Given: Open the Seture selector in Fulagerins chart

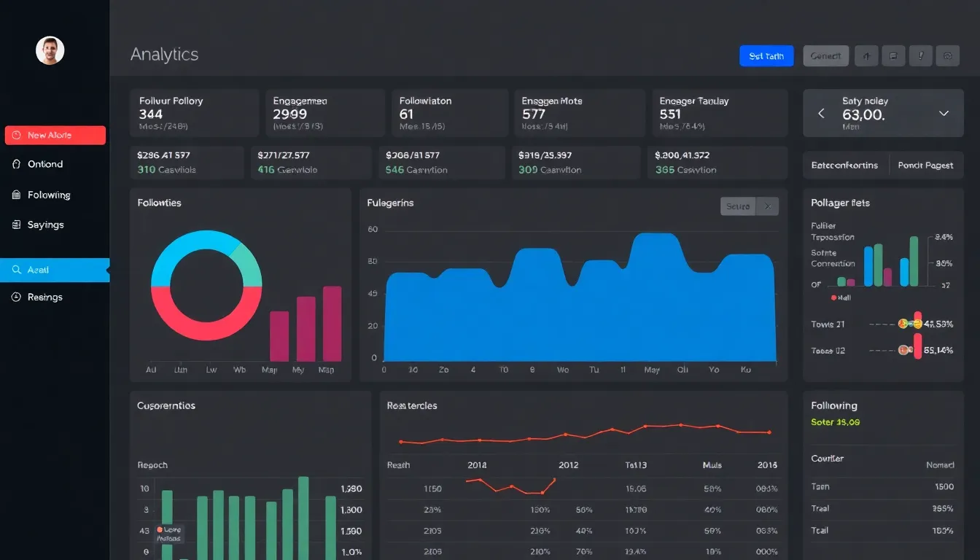Looking at the screenshot, I should 738,206.
